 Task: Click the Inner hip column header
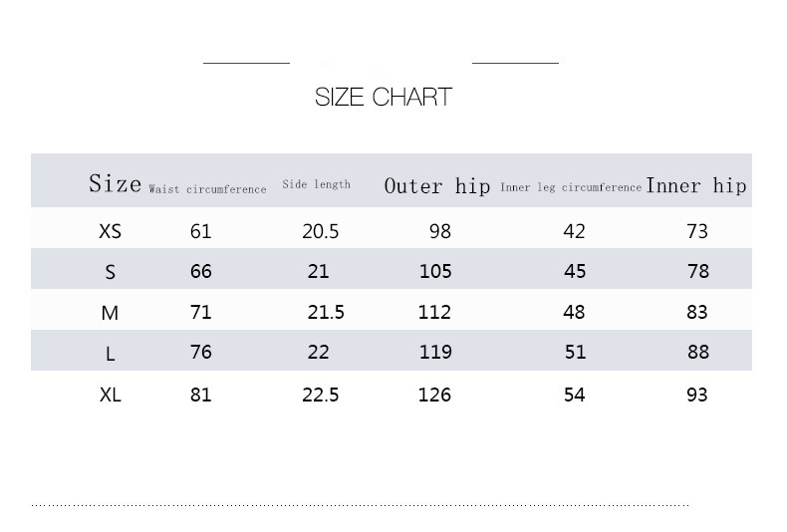(x=696, y=185)
